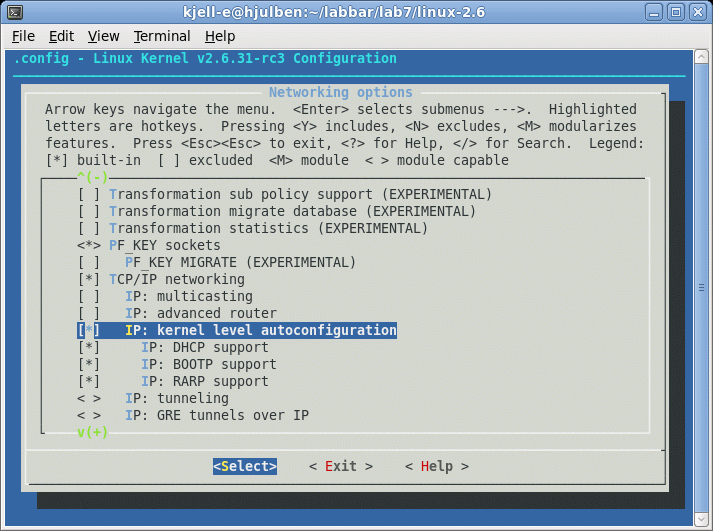Select "IP: GRE tunnels over IP" text
The width and height of the screenshot is (713, 531).
click(217, 416)
